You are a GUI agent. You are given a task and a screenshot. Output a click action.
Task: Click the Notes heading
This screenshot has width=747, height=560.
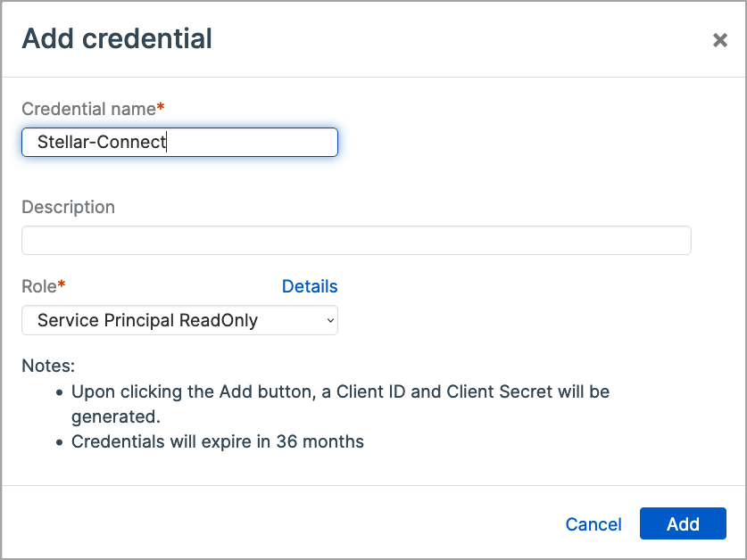48,366
